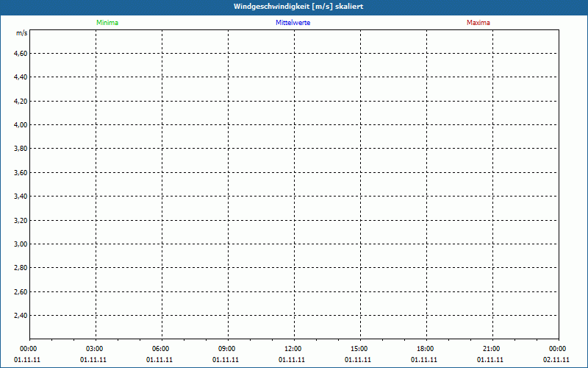The height and width of the screenshot is (368, 588).
Task: Click the 09:00 time axis label
Action: tap(226, 349)
